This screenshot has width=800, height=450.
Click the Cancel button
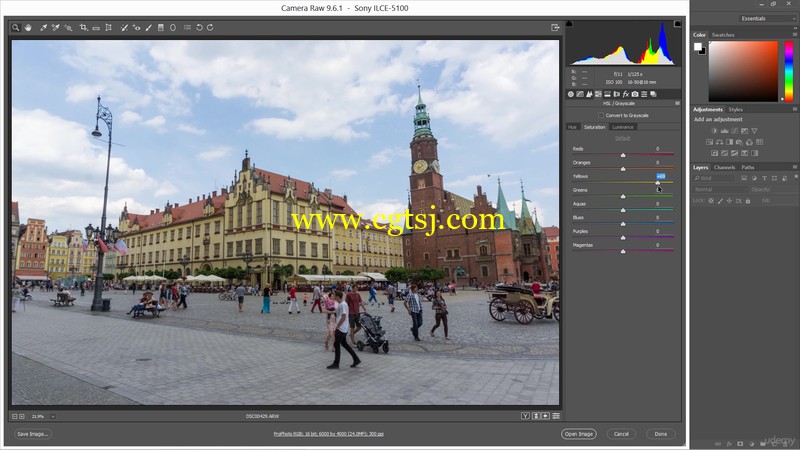(x=621, y=434)
